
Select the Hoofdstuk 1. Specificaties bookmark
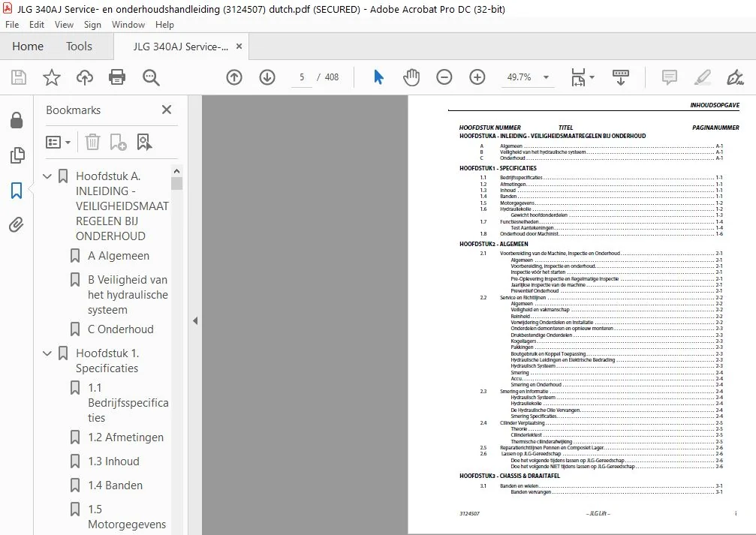pyautogui.click(x=107, y=360)
